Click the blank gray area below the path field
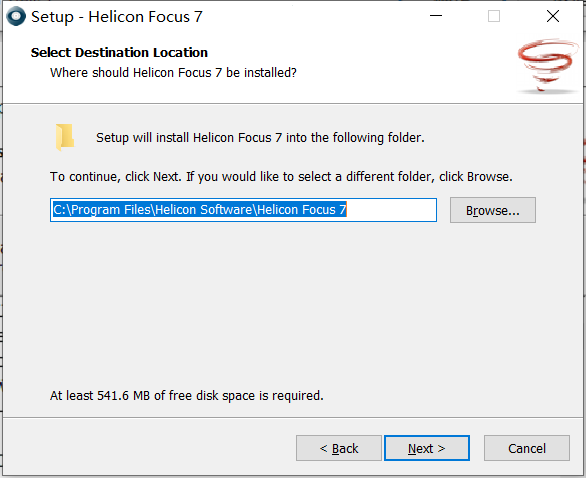Viewport: 586px width, 478px height. click(293, 303)
